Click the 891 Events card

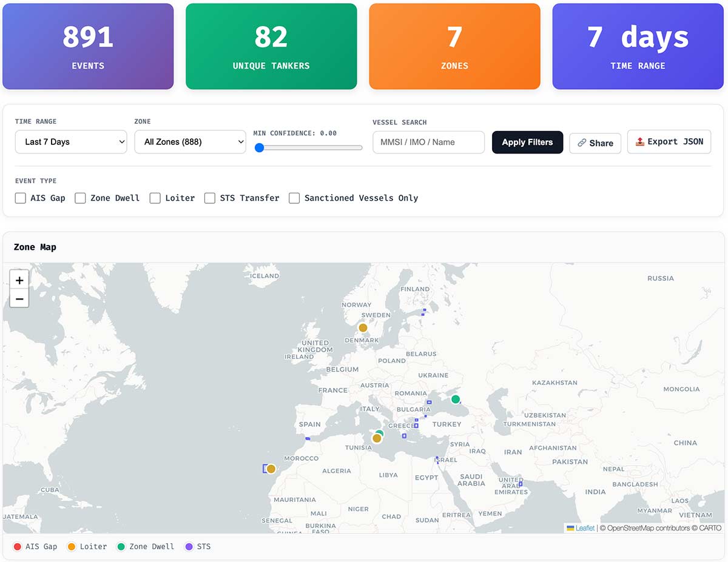[x=88, y=46]
